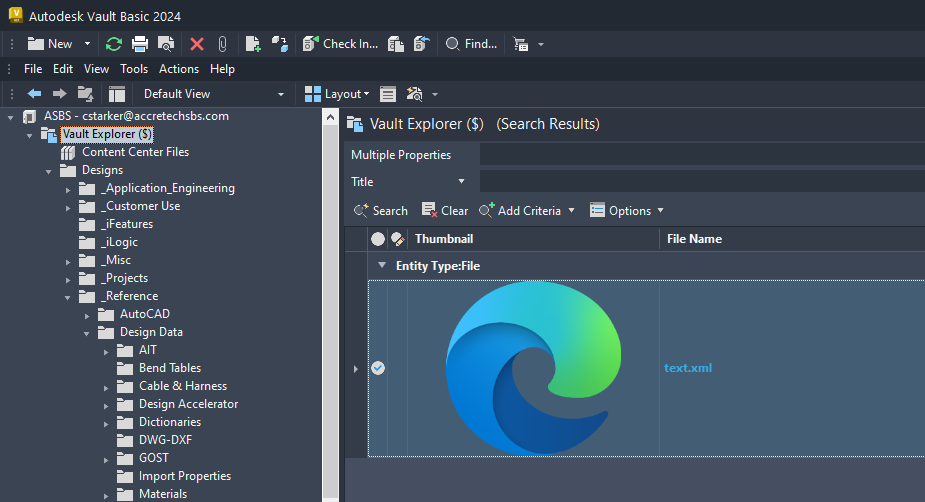Select the _iLogic folder
925x502 pixels.
point(119,242)
